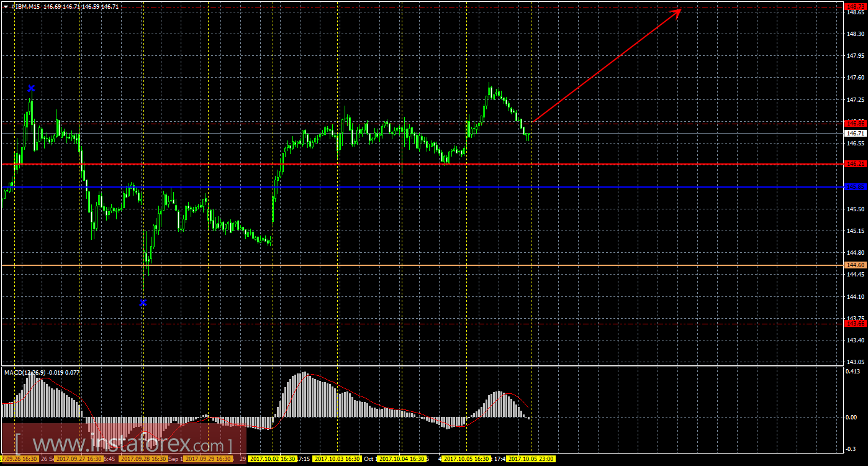The image size is (868, 466).
Task: Select the red horizontal line at 146.21
Action: 422,164
